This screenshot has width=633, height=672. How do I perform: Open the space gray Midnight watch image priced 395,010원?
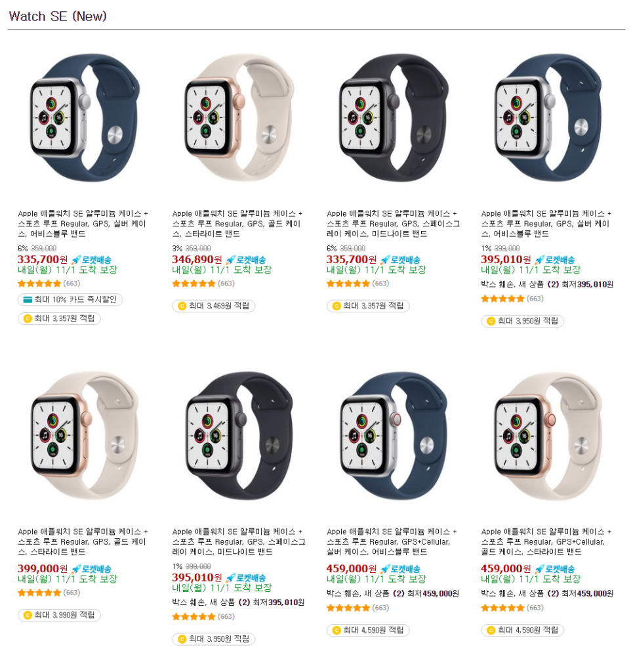(x=239, y=436)
